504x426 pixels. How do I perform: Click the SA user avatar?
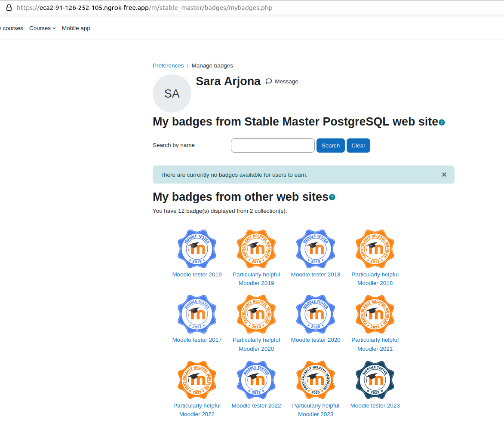point(172,93)
